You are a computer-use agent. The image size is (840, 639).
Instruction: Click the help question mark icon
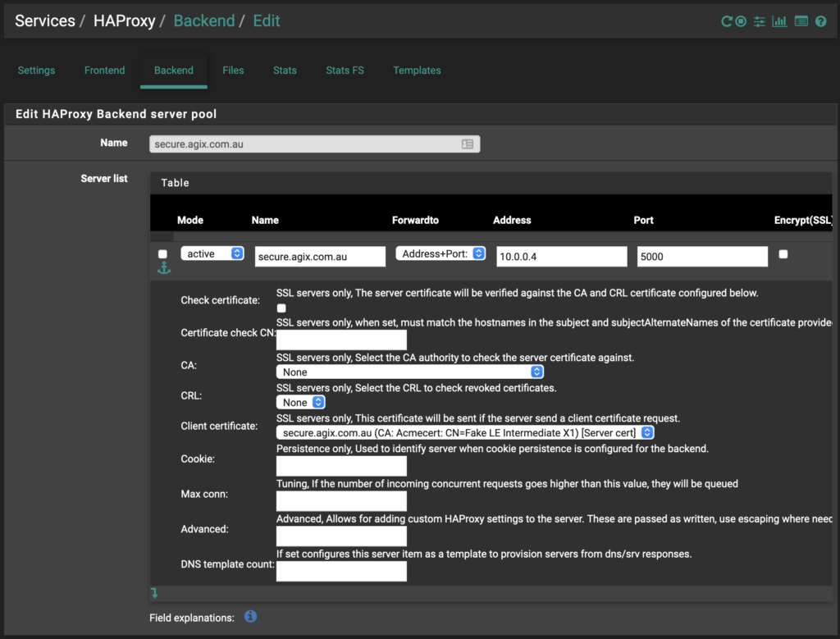820,21
